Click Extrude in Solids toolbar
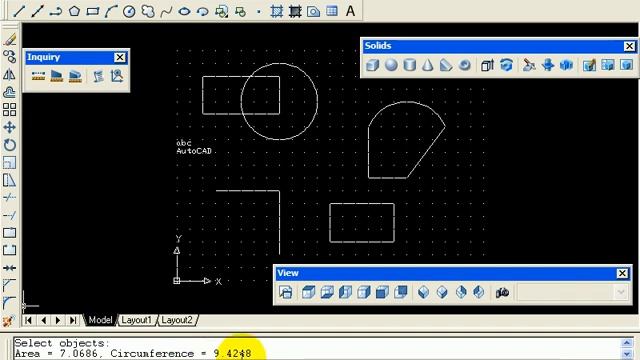640x360 pixels. (487, 65)
